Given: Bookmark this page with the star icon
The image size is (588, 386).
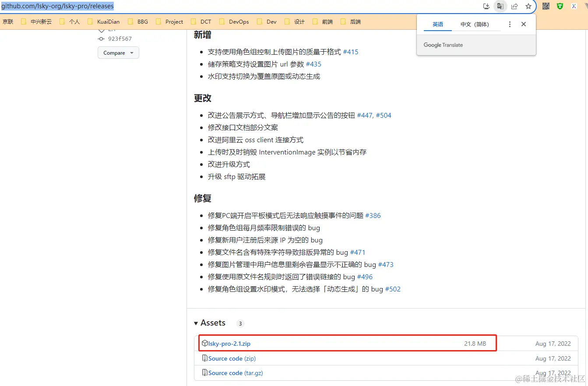Looking at the screenshot, I should [x=528, y=6].
